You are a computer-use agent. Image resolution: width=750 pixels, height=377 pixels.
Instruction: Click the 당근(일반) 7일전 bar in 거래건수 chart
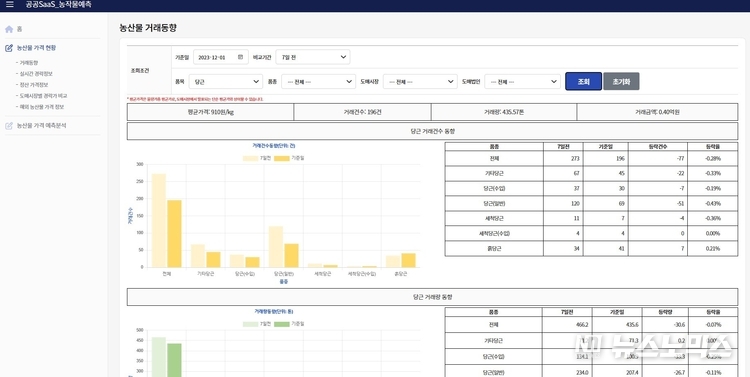276,246
